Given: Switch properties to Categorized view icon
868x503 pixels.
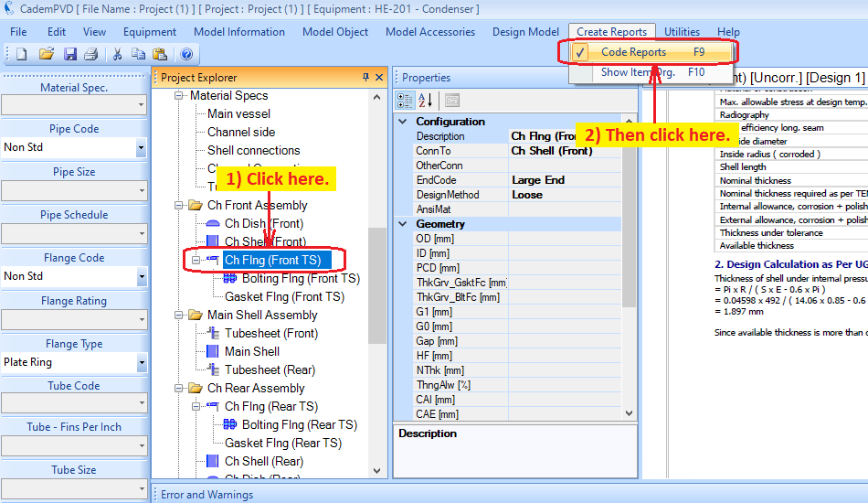Looking at the screenshot, I should point(405,100).
